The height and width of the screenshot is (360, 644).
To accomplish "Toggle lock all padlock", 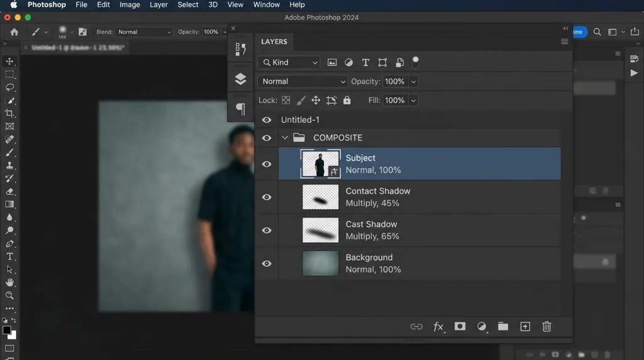I will point(347,100).
